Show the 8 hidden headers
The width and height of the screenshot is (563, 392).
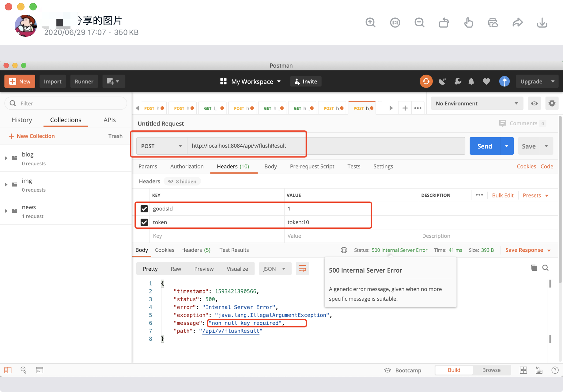click(182, 181)
